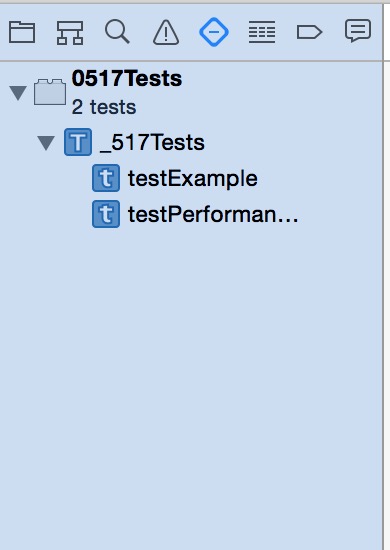Open the Project navigator folder icon
Image resolution: width=390 pixels, height=550 pixels.
click(x=22, y=32)
